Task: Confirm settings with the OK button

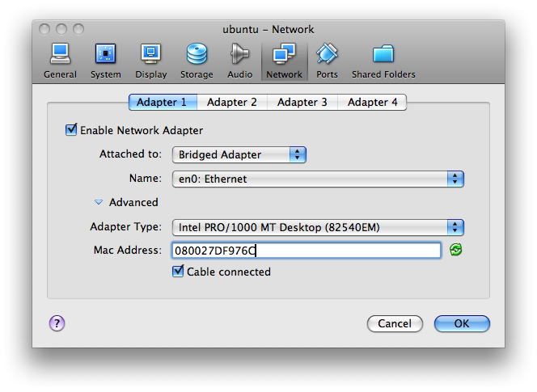Action: (x=462, y=324)
